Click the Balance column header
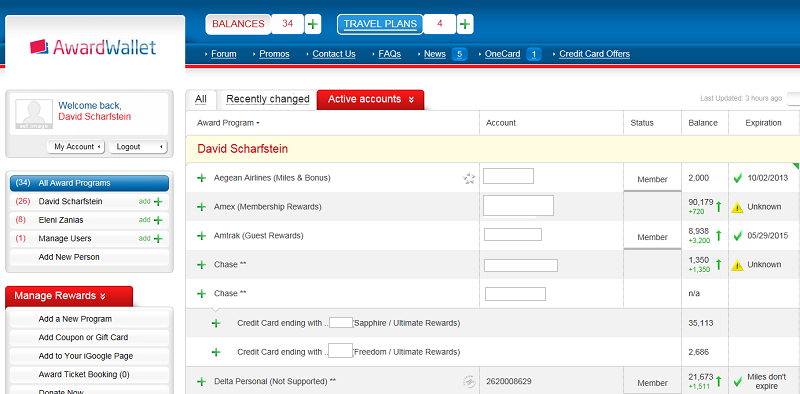 point(703,123)
